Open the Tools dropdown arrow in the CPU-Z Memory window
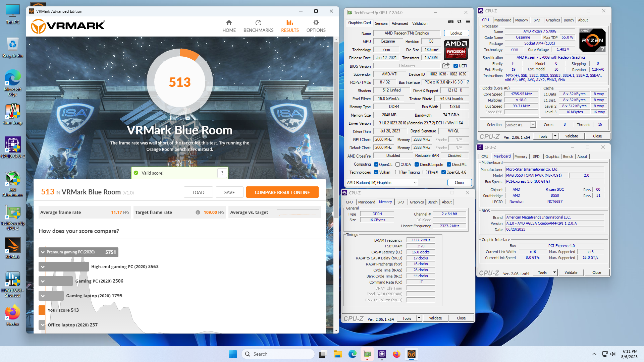Screen dimensions: 644x362 [419, 318]
